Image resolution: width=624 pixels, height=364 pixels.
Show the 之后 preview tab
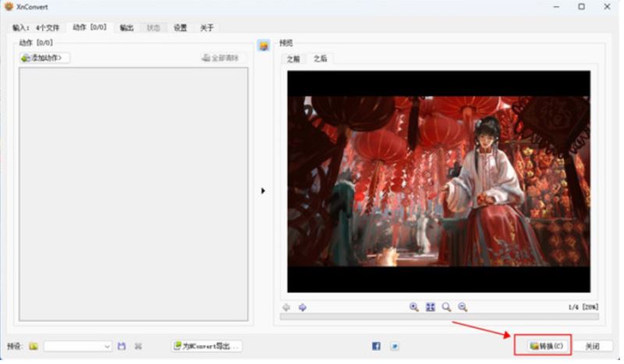pyautogui.click(x=320, y=58)
